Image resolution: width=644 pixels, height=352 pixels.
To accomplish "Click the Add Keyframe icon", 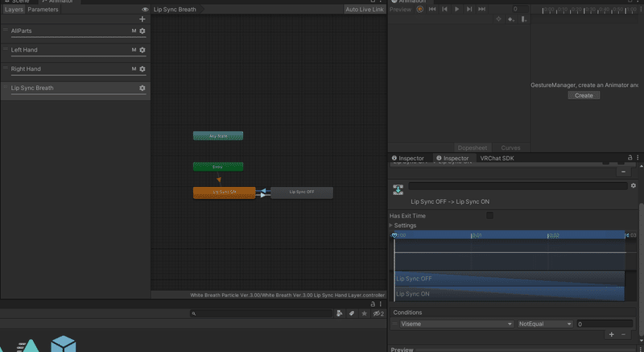I will pos(511,19).
